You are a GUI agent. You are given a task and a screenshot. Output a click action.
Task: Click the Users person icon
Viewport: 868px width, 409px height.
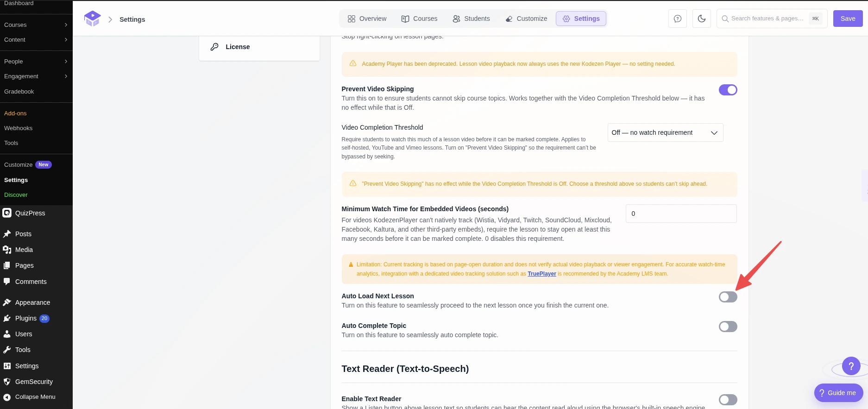[x=7, y=334]
